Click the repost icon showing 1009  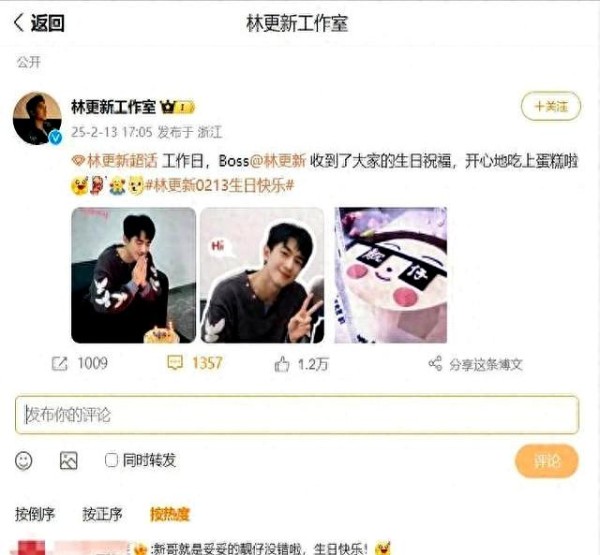pos(60,364)
